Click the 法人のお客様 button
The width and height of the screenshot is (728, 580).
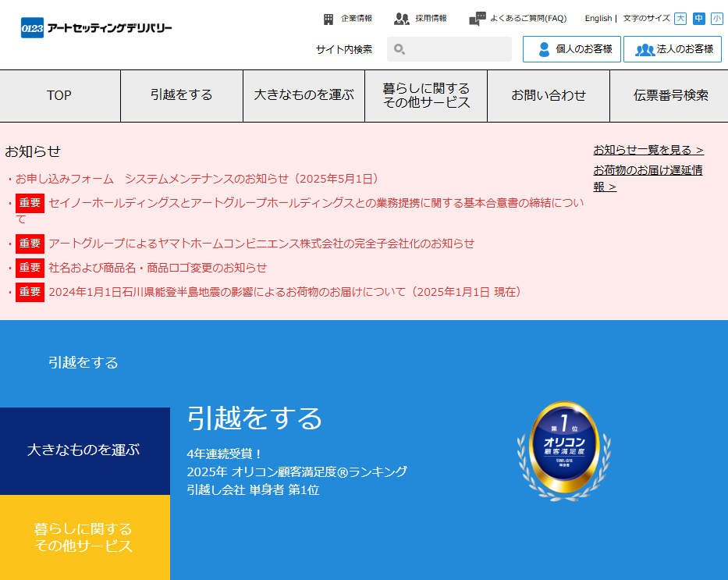pyautogui.click(x=673, y=49)
